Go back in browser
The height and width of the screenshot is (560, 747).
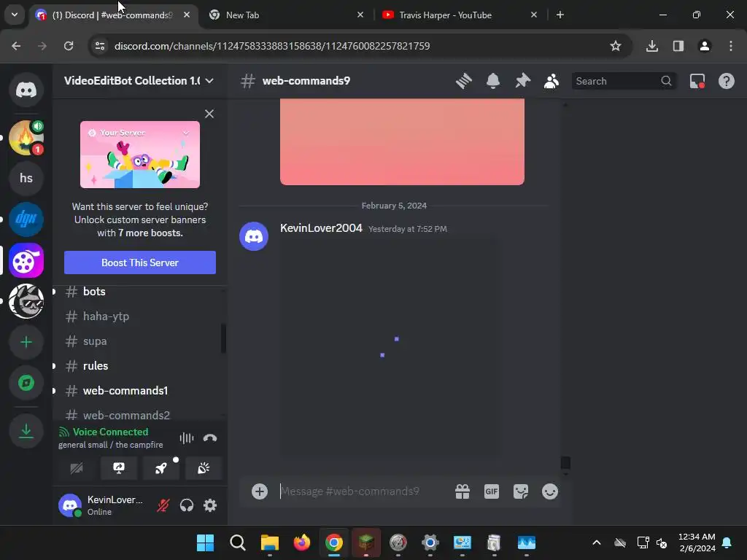(16, 46)
